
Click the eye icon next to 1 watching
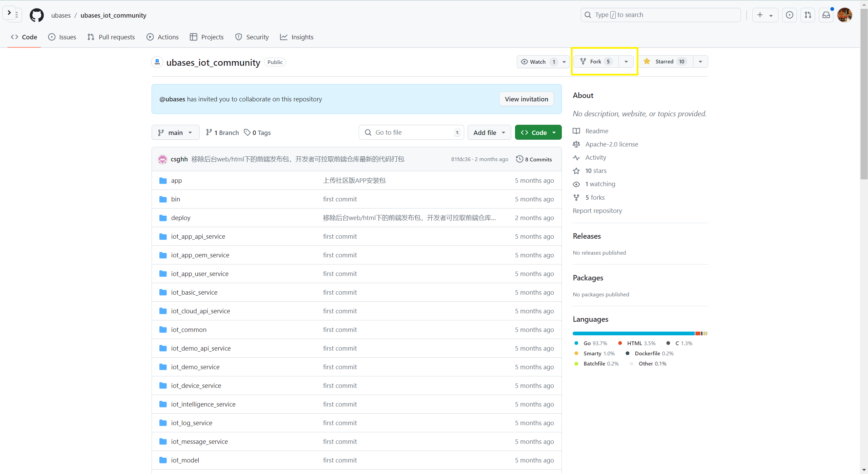tap(576, 184)
